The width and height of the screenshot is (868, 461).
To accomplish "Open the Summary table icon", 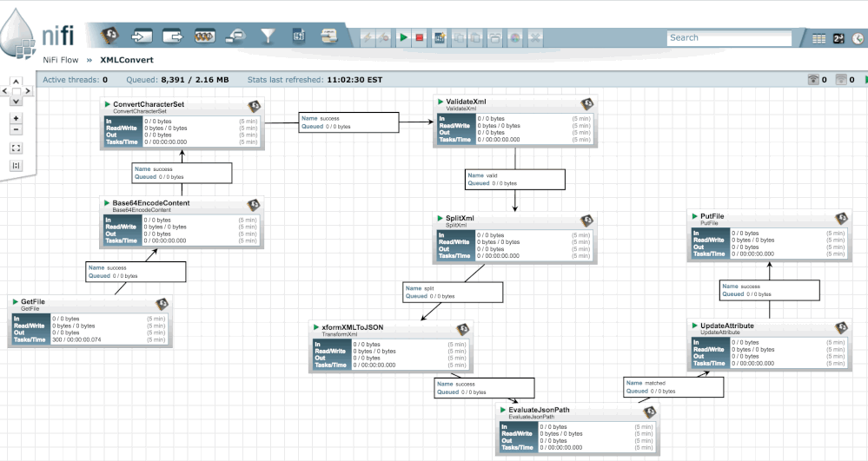I will pyautogui.click(x=818, y=38).
